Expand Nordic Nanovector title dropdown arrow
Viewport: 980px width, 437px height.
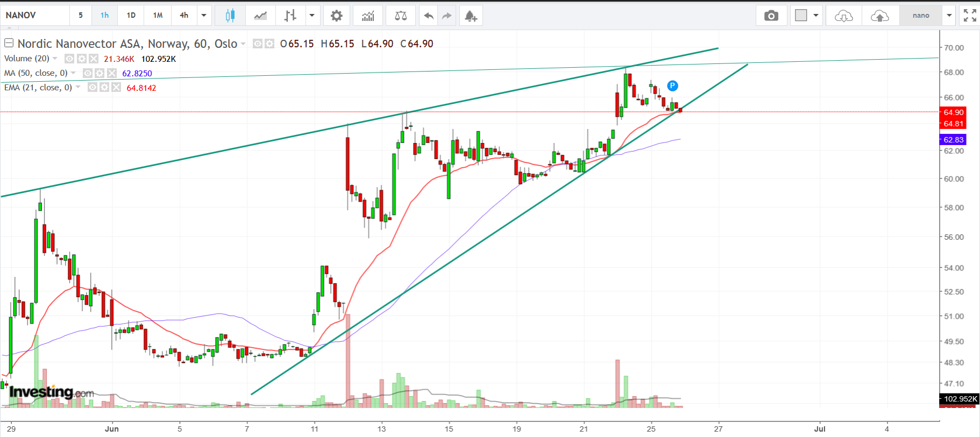243,44
